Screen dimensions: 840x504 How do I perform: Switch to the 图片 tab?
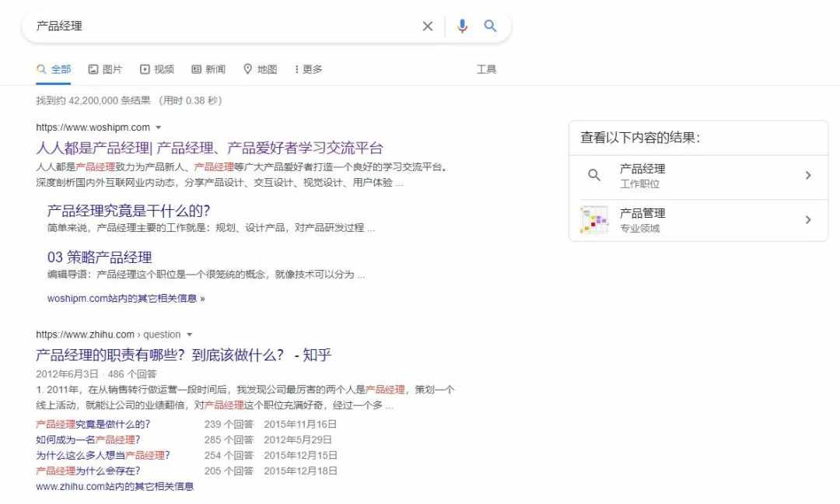point(106,69)
